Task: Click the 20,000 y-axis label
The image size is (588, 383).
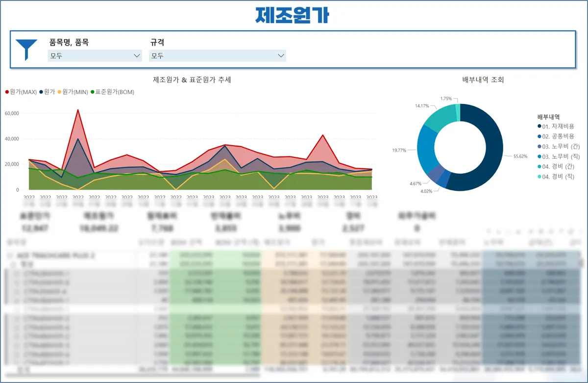Action: 11,164
